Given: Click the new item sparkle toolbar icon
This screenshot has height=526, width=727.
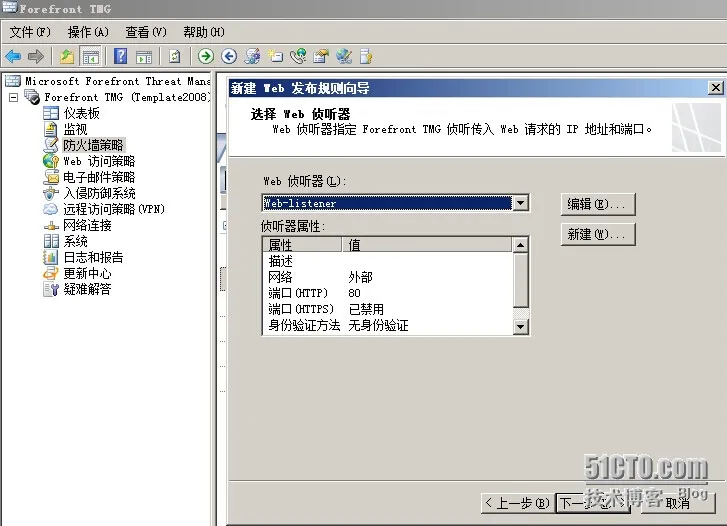Looking at the screenshot, I should click(x=275, y=57).
